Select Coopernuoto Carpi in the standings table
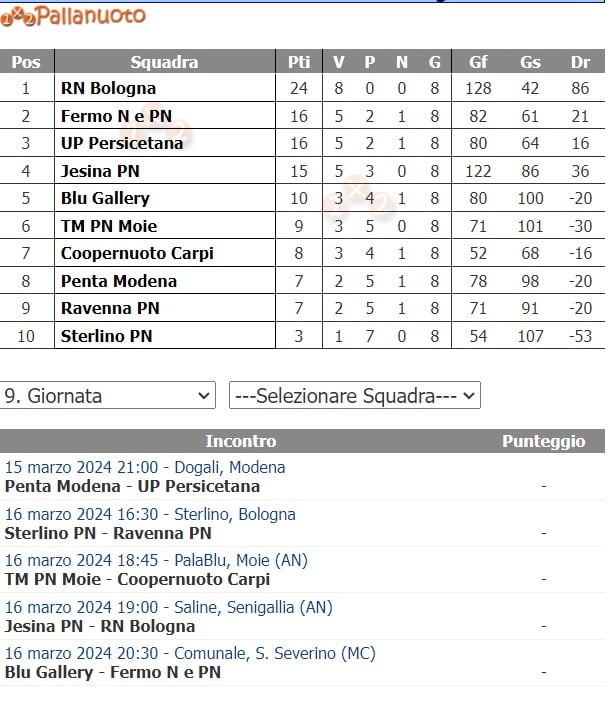The width and height of the screenshot is (610, 706). click(x=137, y=253)
